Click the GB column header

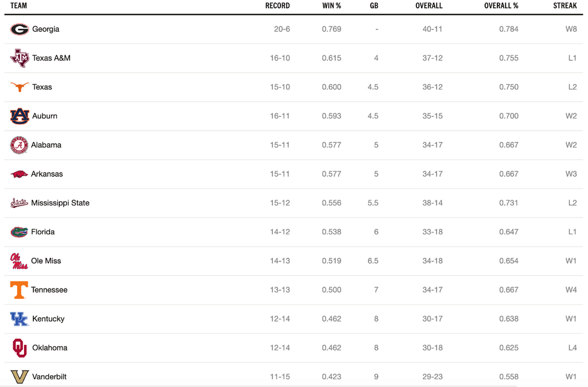coord(374,6)
